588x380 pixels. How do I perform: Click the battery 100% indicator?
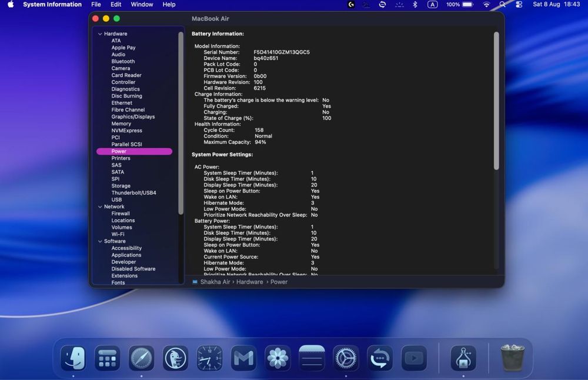coord(459,5)
